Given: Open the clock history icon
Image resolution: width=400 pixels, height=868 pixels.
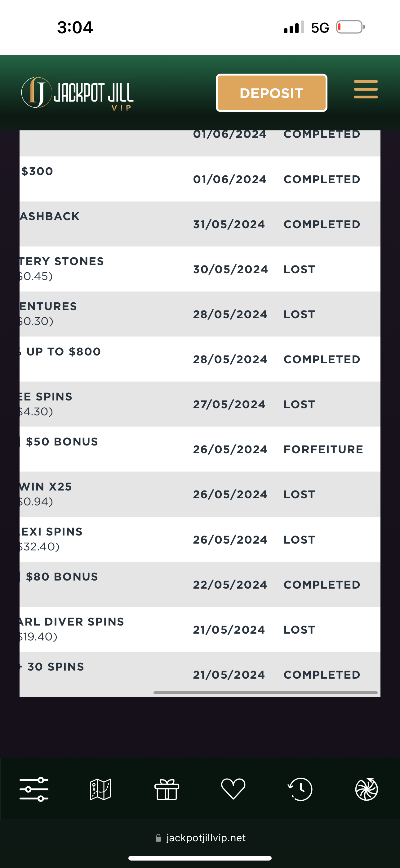Looking at the screenshot, I should pos(300,789).
